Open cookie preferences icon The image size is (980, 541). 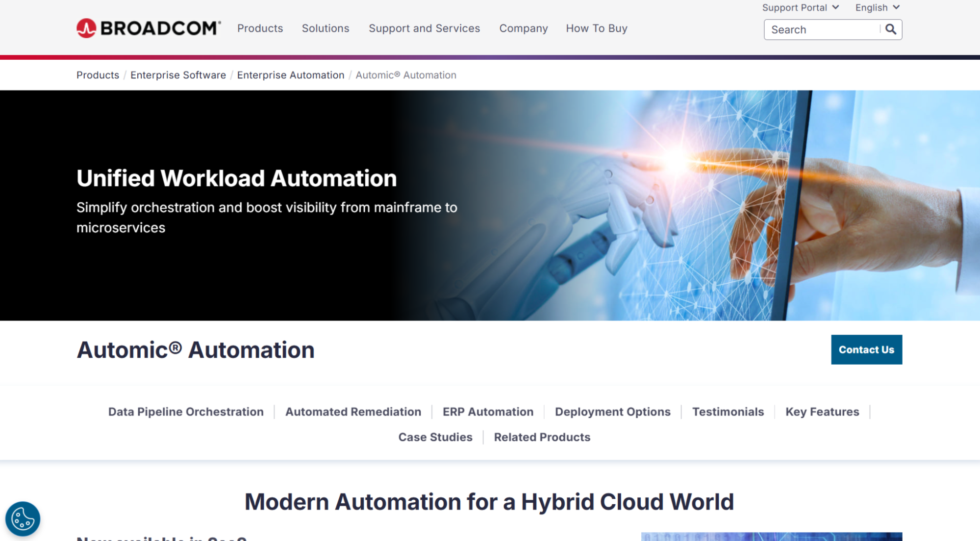click(23, 518)
